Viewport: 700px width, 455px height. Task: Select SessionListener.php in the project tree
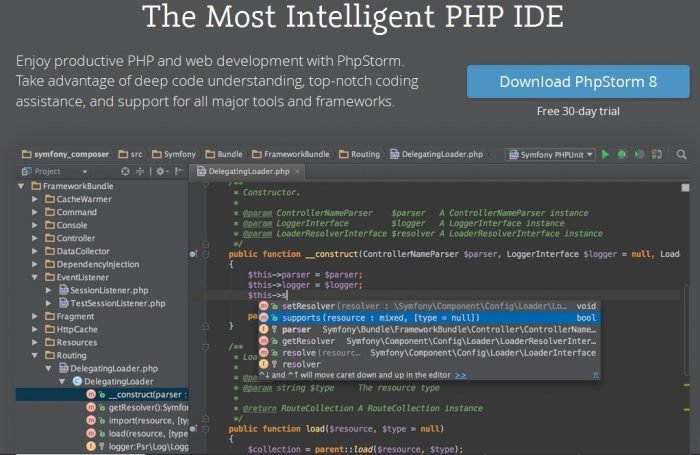pyautogui.click(x=104, y=290)
